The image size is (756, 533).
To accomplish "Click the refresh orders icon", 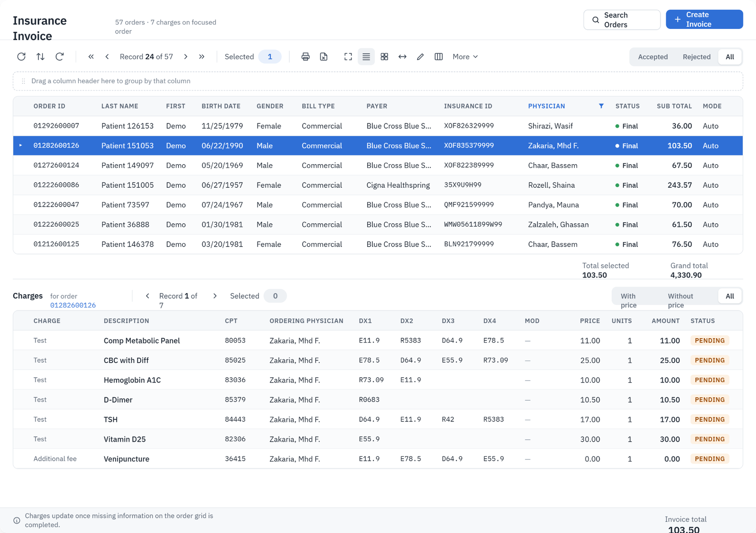I will (x=21, y=57).
